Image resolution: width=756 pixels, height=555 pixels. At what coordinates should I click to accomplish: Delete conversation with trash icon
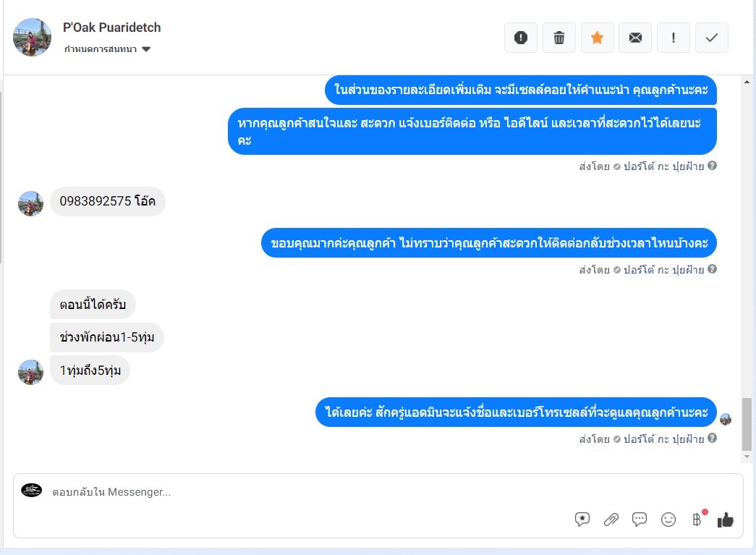point(558,38)
